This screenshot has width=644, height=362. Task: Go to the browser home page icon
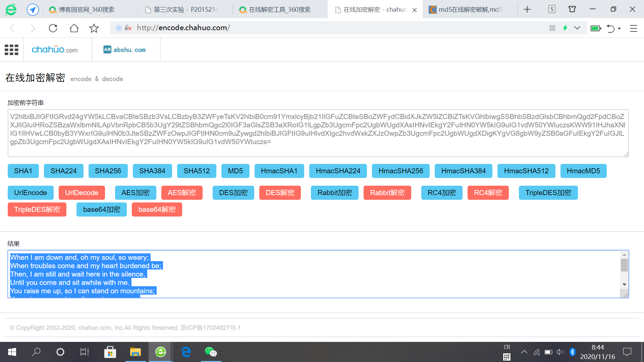point(74,28)
